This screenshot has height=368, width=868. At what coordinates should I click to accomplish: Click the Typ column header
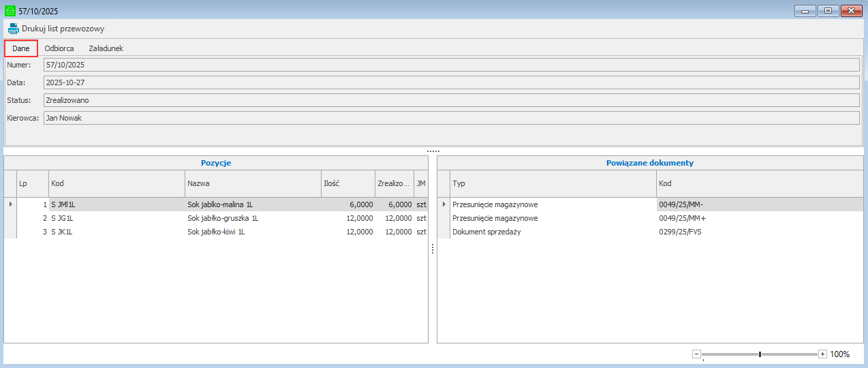[553, 183]
